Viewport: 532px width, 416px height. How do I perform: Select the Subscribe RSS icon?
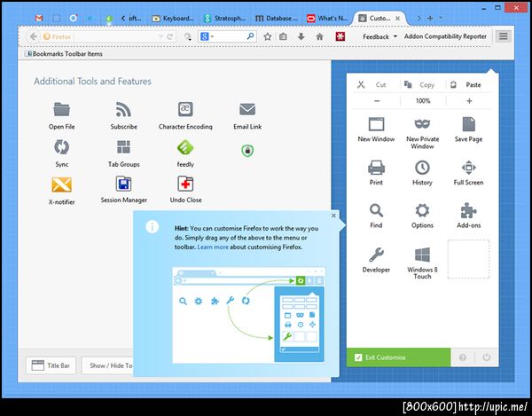tap(123, 109)
